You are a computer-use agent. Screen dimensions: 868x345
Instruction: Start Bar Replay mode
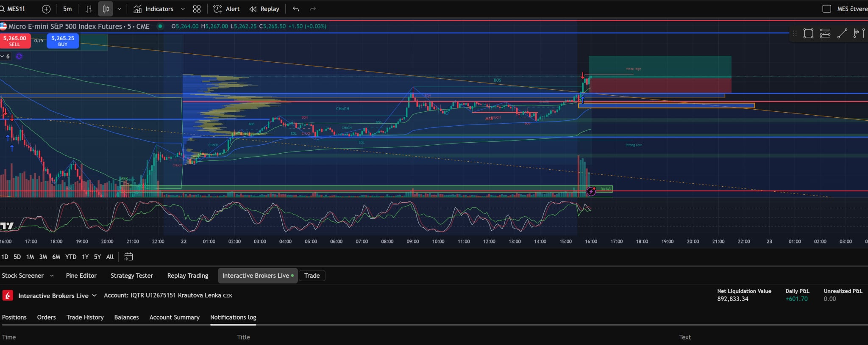264,9
